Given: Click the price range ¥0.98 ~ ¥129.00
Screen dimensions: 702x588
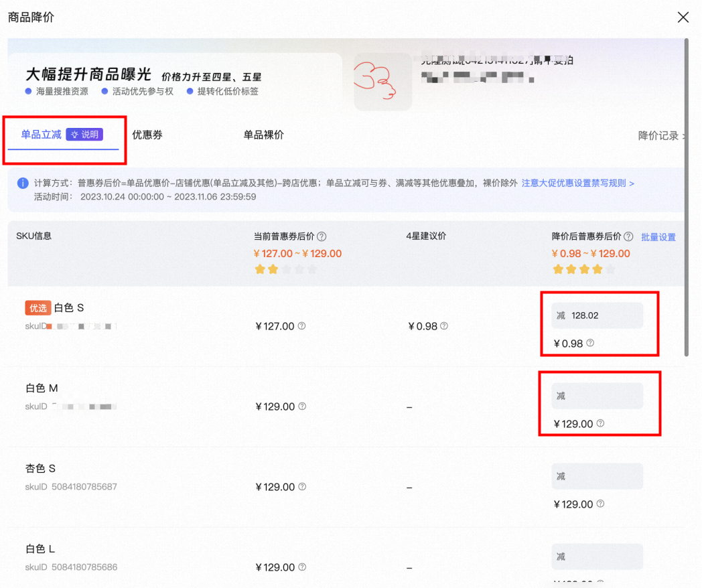Looking at the screenshot, I should click(x=591, y=253).
